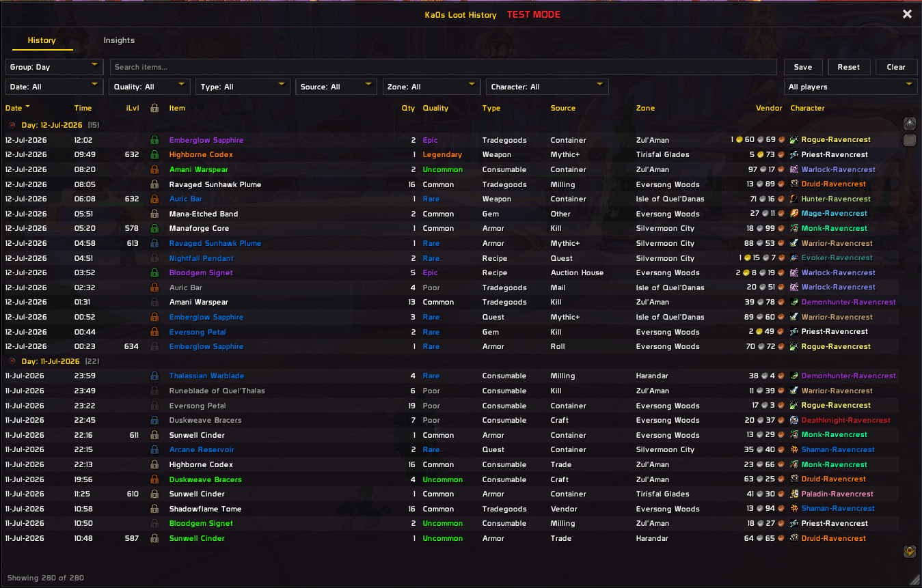The image size is (922, 588).
Task: Click the Druid class icon on the 08:05 row
Action: [794, 184]
